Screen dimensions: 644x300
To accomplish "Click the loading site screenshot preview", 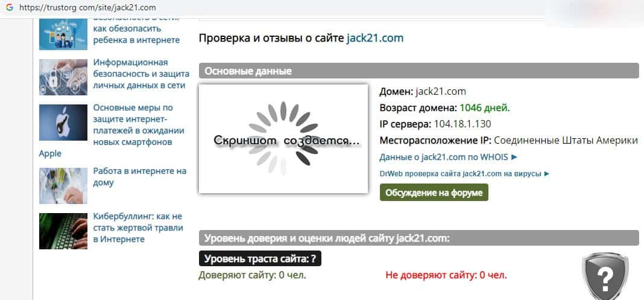I will click(x=283, y=138).
